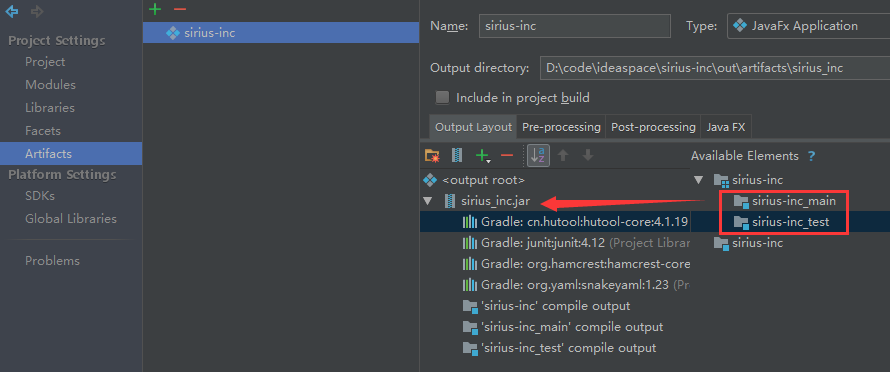Screen dimensions: 890x372
Task: Click the Available Elements help question mark
Action: [812, 156]
